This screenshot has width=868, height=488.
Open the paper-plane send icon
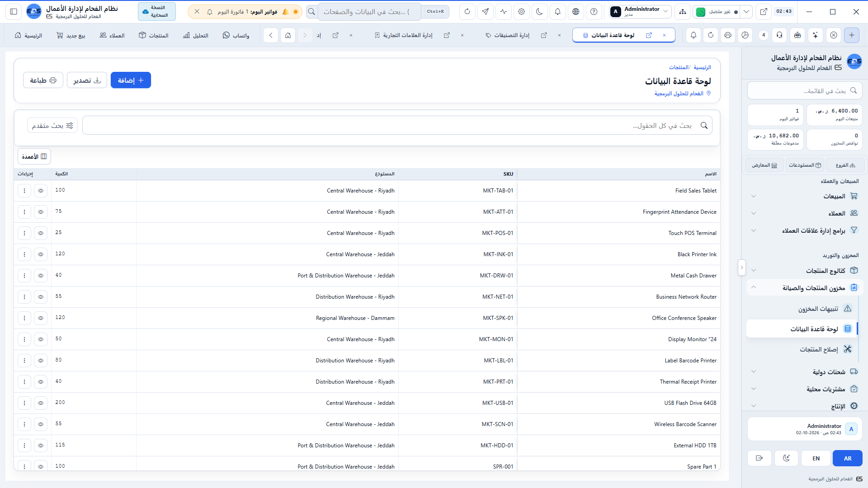point(485,12)
